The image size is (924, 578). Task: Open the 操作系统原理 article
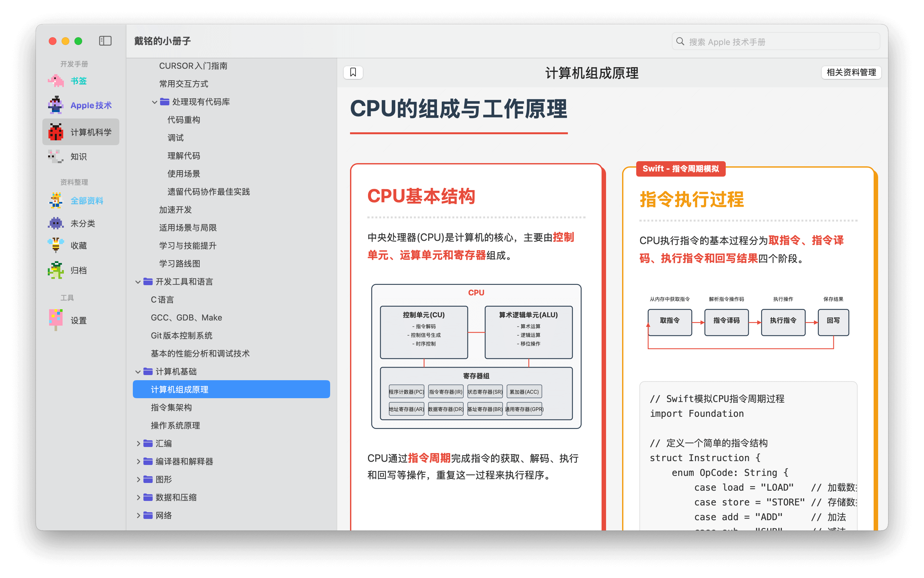coord(175,425)
